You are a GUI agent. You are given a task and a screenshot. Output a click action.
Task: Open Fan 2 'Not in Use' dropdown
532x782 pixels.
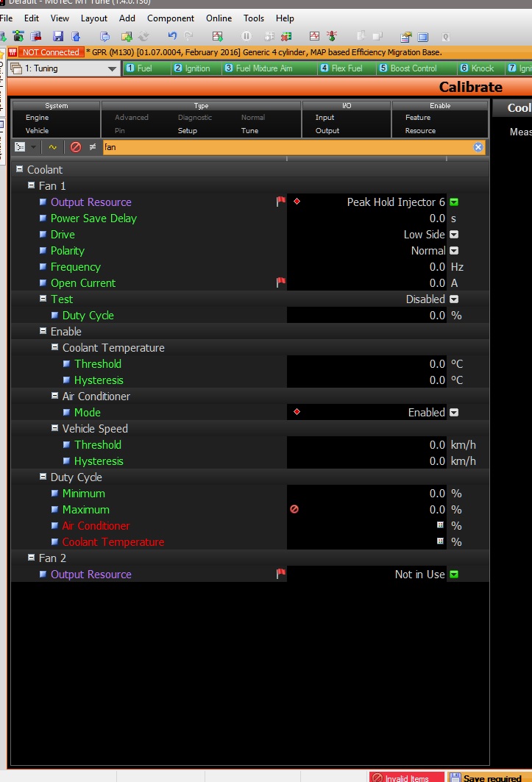(454, 575)
